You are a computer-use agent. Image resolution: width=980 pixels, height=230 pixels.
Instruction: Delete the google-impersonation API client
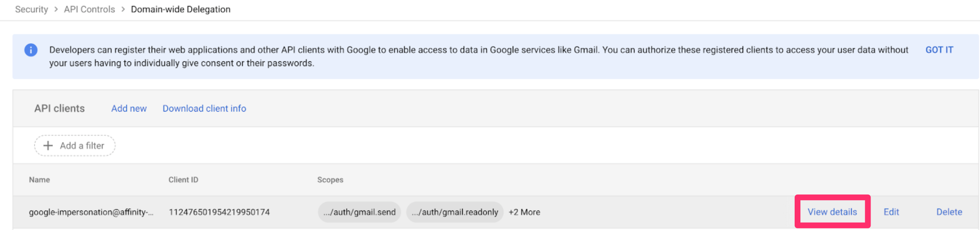pos(949,212)
